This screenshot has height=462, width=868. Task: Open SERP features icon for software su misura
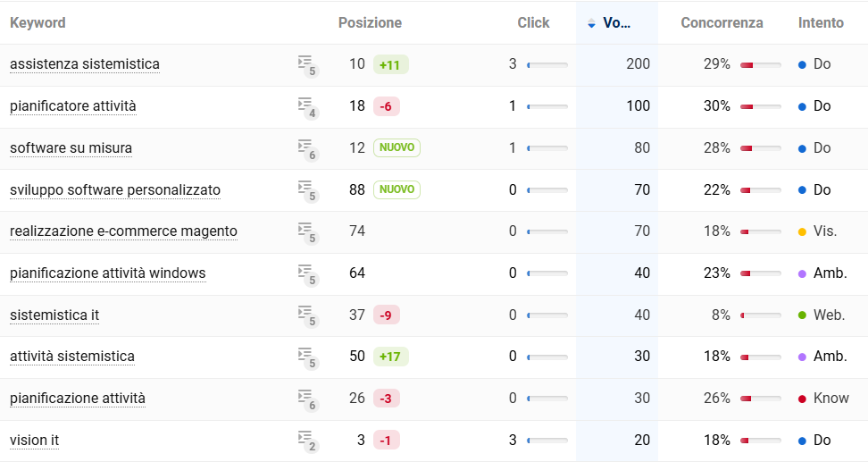[308, 149]
